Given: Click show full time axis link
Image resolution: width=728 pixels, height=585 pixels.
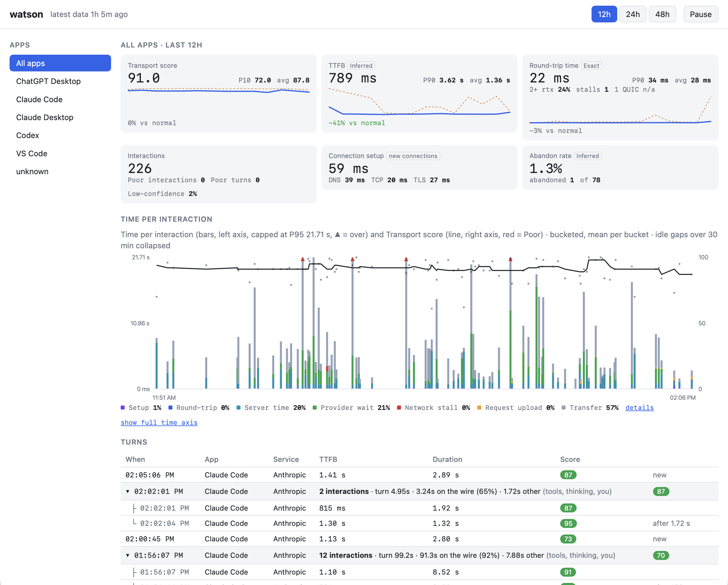Looking at the screenshot, I should pos(159,422).
